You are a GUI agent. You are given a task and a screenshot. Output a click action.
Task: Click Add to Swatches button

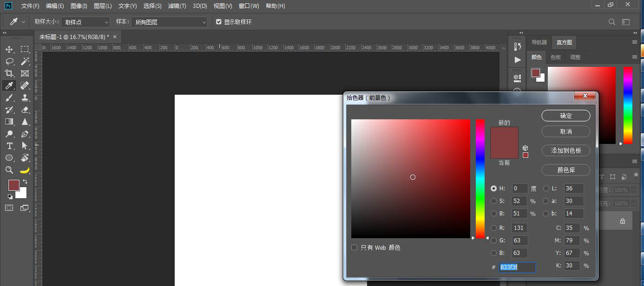click(x=566, y=150)
